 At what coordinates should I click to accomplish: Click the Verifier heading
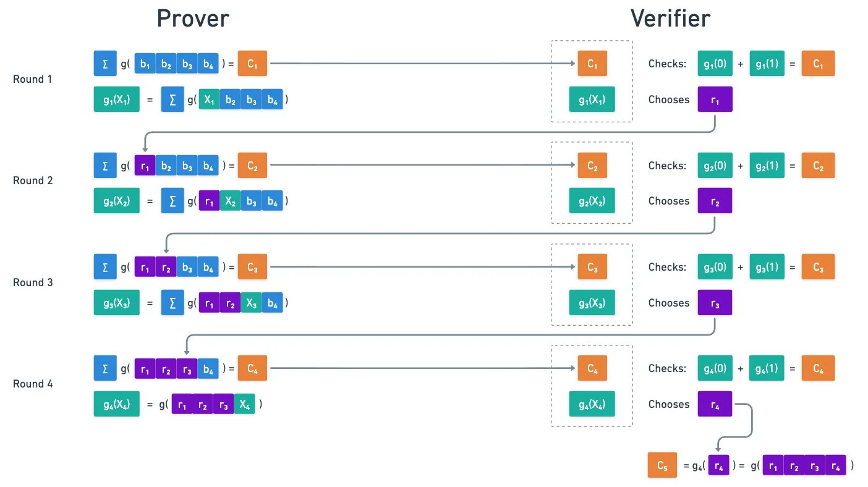click(x=670, y=19)
